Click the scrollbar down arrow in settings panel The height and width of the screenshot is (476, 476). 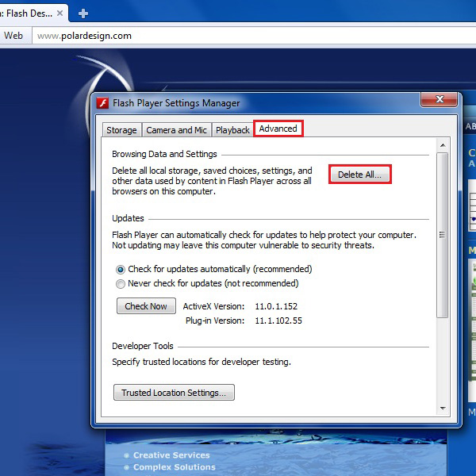click(443, 409)
